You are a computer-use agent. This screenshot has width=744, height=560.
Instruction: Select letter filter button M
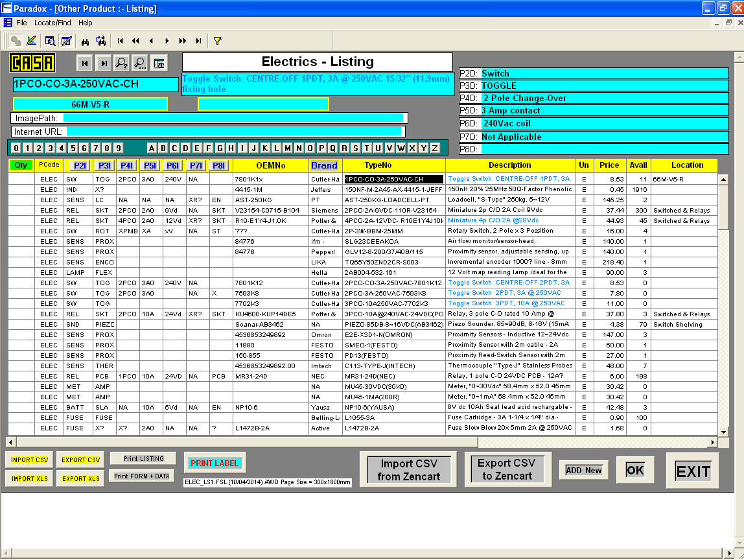(288, 148)
